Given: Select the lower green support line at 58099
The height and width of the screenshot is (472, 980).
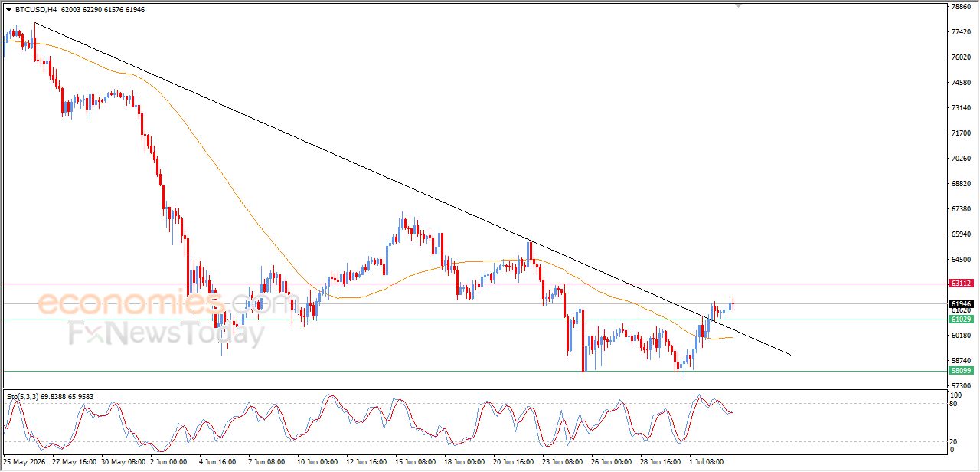Looking at the screenshot, I should coord(475,371).
